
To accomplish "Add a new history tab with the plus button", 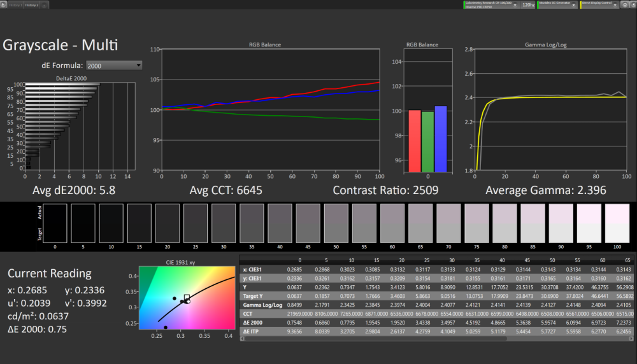I will tap(45, 5).
